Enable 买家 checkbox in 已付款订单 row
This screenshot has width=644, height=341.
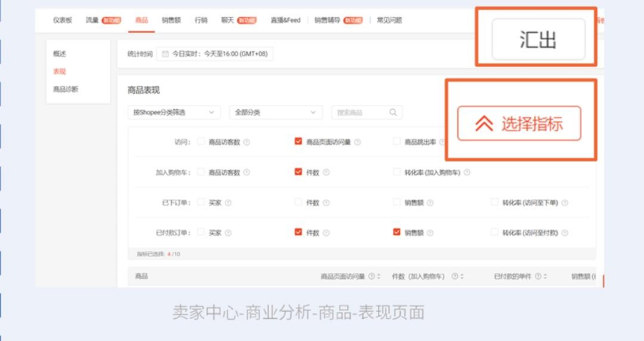pyautogui.click(x=201, y=232)
